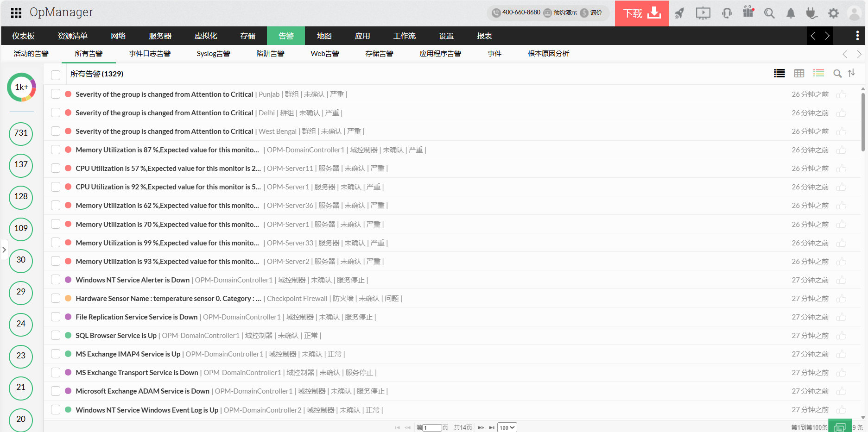Screen dimensions: 868x432
Task: Open the 仪表板 dashboard menu
Action: pos(24,36)
